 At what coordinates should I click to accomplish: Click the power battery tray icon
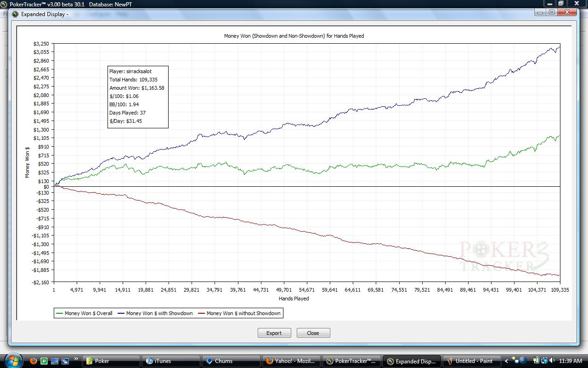(537, 361)
